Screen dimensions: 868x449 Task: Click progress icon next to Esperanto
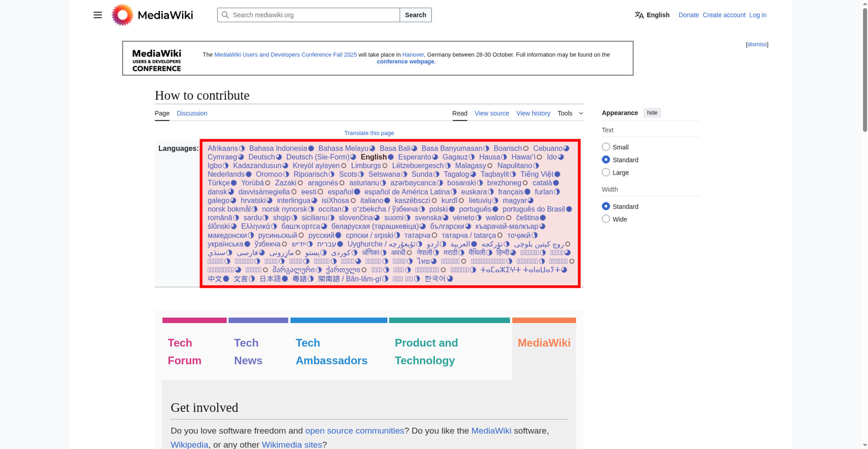(x=435, y=157)
